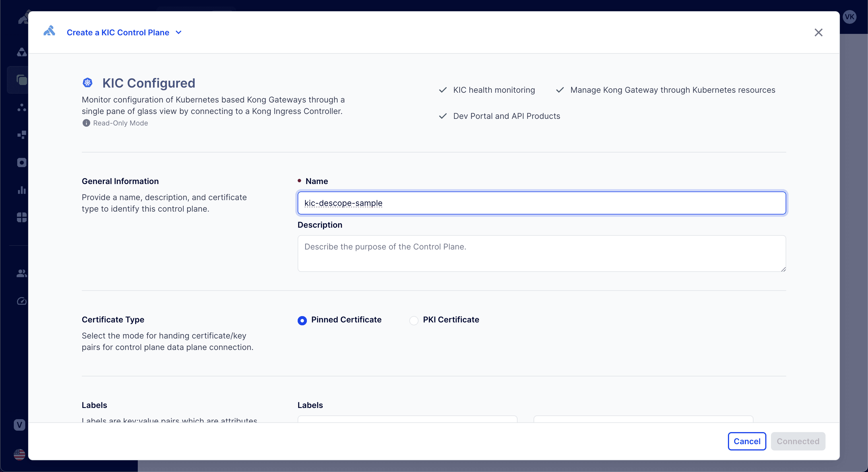Image resolution: width=868 pixels, height=472 pixels.
Task: Click the speedometer icon in sidebar
Action: click(x=22, y=301)
